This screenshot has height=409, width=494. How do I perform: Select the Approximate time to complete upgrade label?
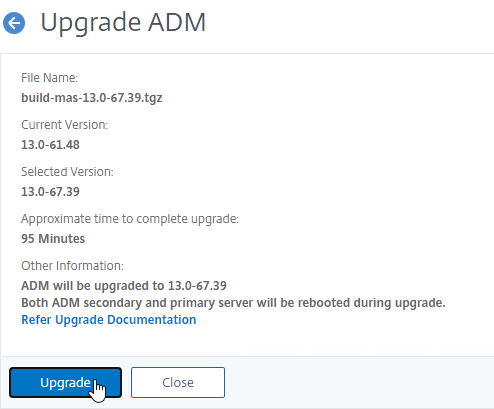pos(130,219)
